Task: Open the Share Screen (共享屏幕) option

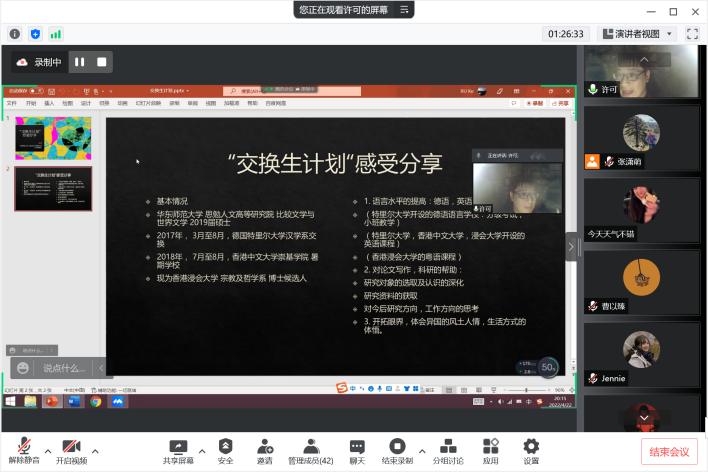Action: point(178,447)
